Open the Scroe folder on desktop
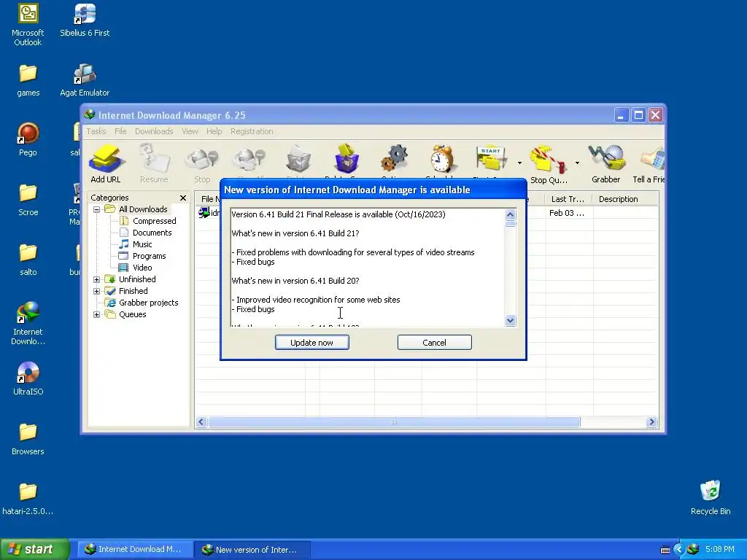This screenshot has width=747, height=560. pos(28,200)
